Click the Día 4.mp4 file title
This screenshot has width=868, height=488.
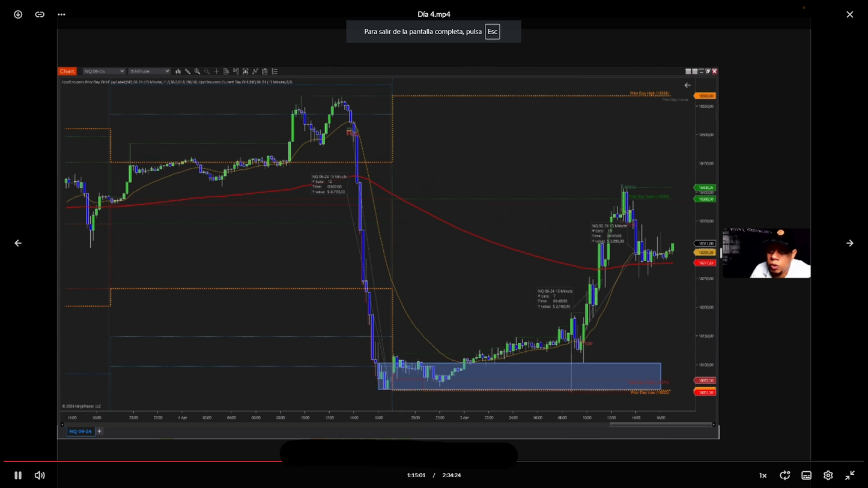(434, 14)
